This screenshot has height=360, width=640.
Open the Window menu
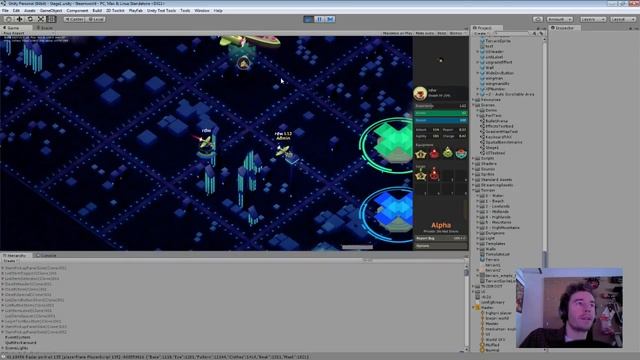click(202, 11)
